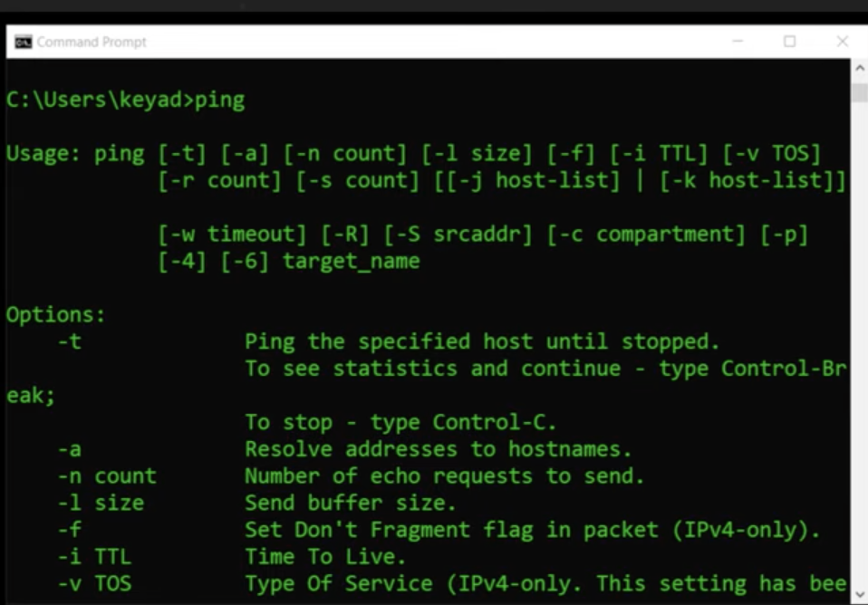Click the '-v TOS' option label
Viewport: 868px width, 605px height.
pyautogui.click(x=94, y=584)
